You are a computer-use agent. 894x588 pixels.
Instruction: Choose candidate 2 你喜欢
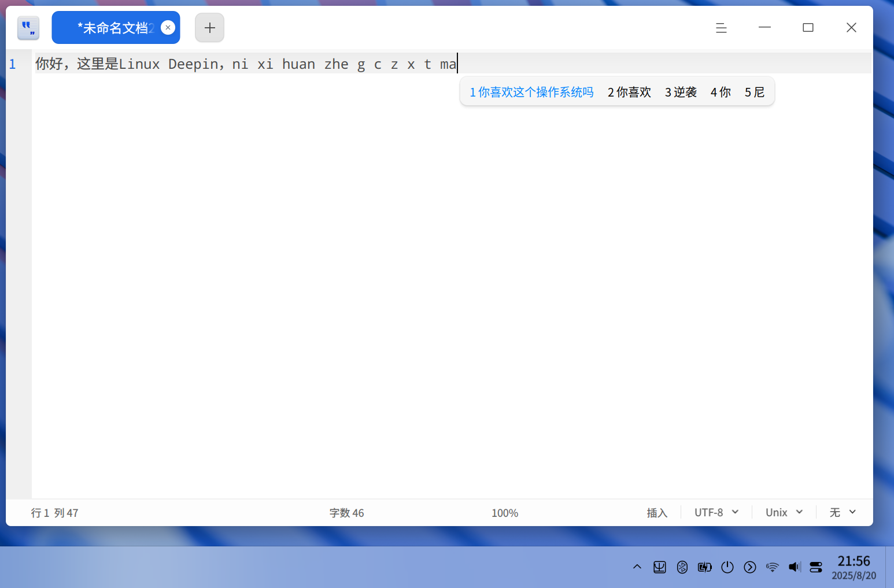tap(629, 92)
